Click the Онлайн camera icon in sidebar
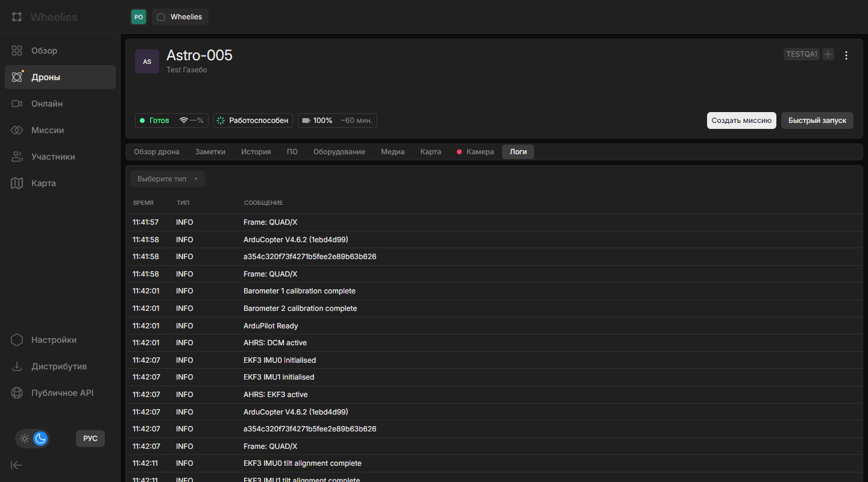Screen dimensions: 868x482 pyautogui.click(x=17, y=104)
